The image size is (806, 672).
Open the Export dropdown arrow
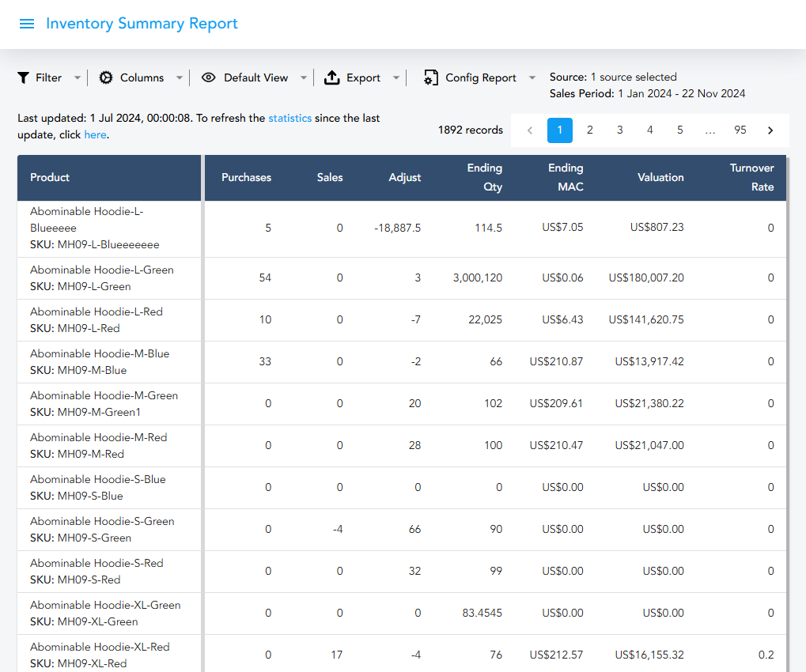pyautogui.click(x=396, y=77)
